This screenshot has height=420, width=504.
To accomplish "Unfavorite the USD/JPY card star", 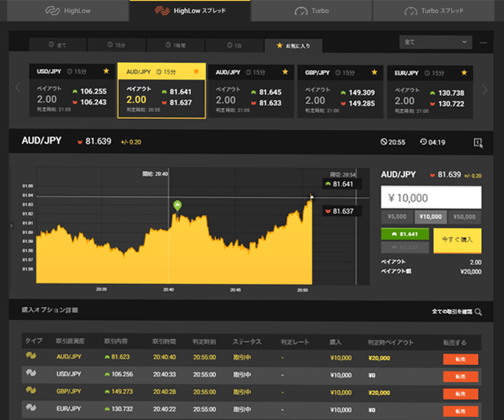I will [x=106, y=71].
